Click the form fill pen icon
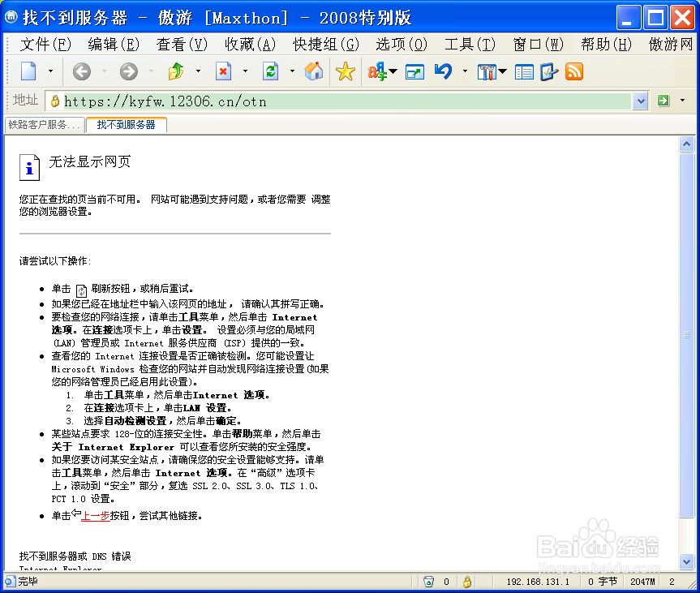 (x=549, y=72)
